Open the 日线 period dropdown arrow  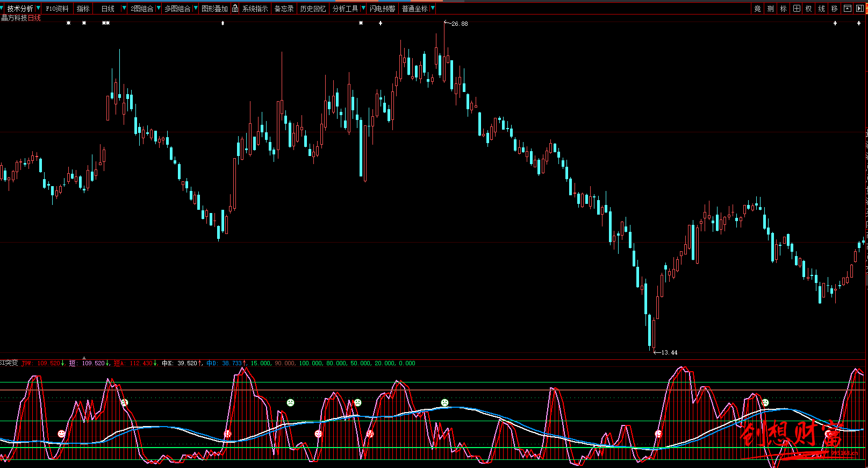[x=124, y=9]
